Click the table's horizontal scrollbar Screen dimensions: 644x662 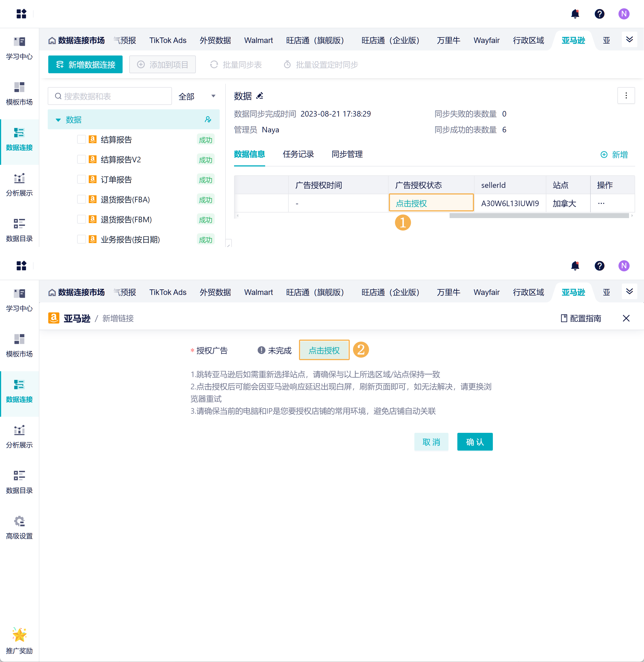pyautogui.click(x=539, y=216)
